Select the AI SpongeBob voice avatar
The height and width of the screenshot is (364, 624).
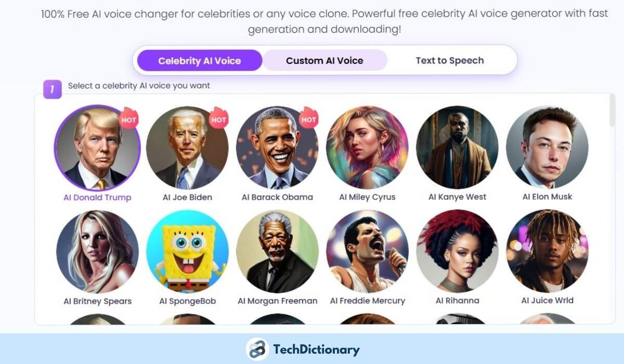(187, 252)
